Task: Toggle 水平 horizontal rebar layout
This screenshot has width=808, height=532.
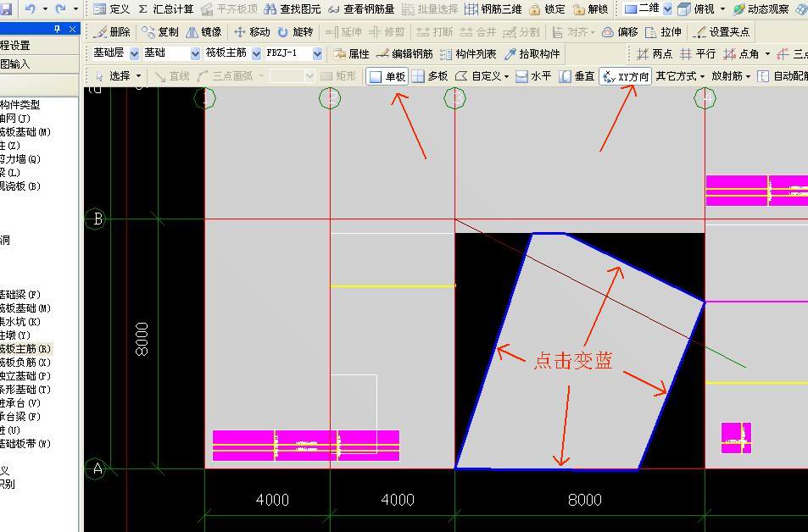Action: pos(532,76)
